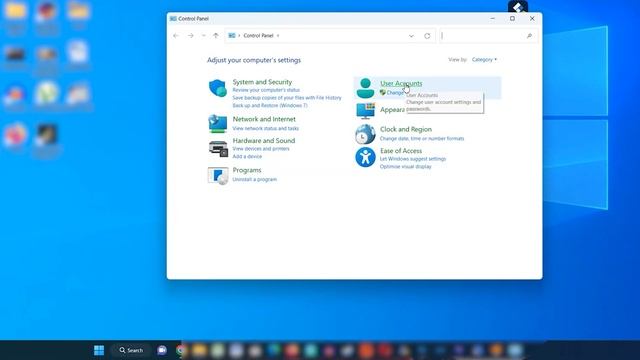Expand the address bar history dropdown
The height and width of the screenshot is (360, 640).
point(411,36)
